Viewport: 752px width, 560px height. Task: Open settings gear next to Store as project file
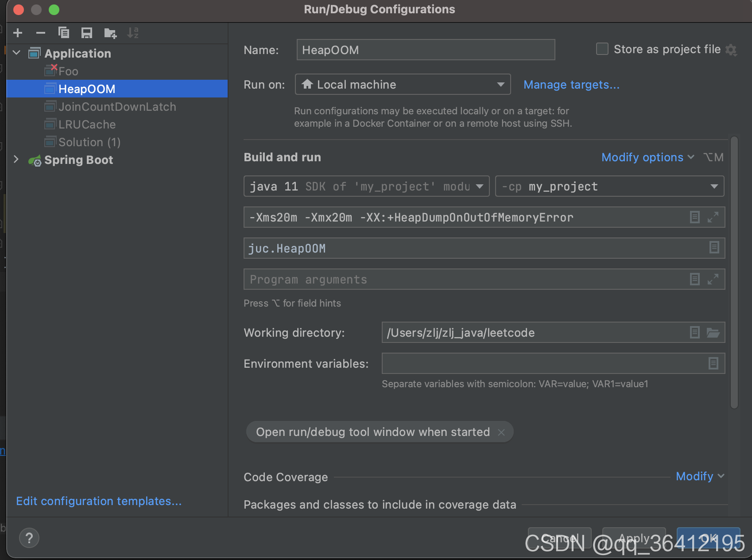click(731, 50)
